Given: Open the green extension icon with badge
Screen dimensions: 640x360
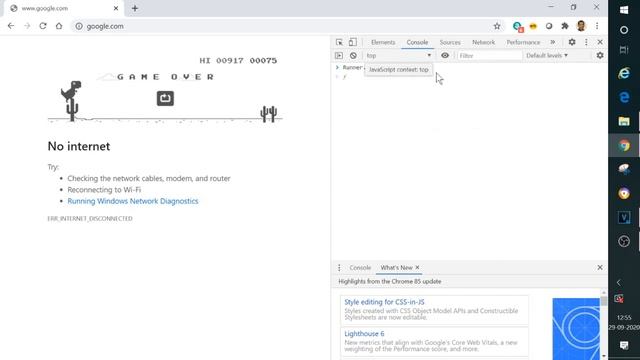Looking at the screenshot, I should click(x=518, y=27).
